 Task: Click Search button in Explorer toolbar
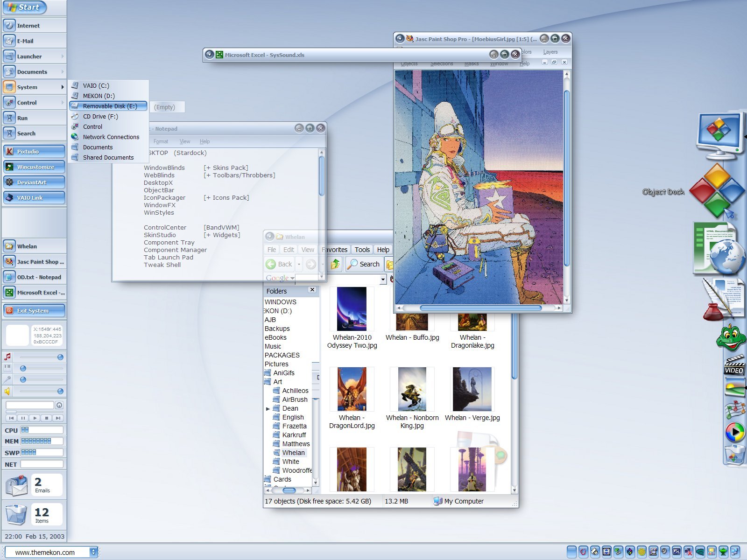pyautogui.click(x=364, y=264)
